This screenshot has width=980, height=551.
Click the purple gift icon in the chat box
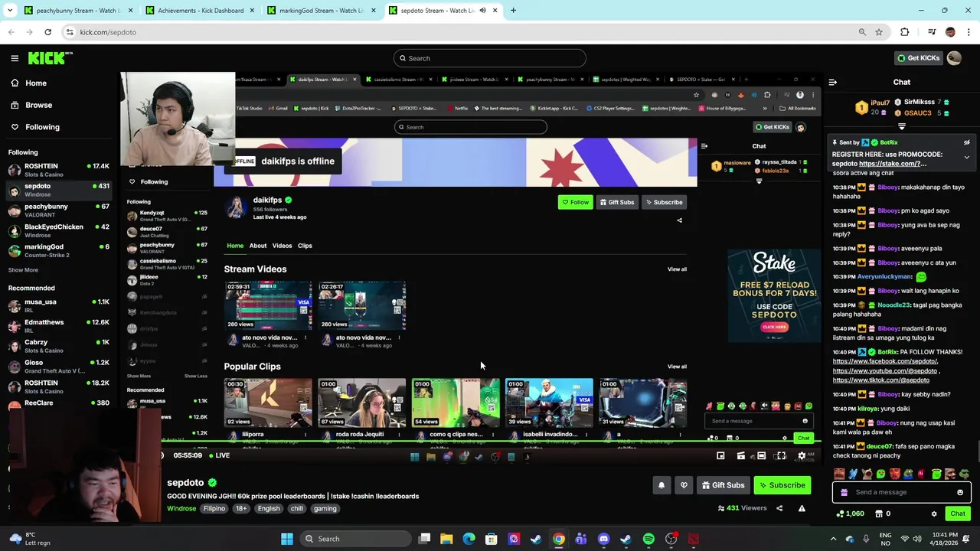pos(844,493)
